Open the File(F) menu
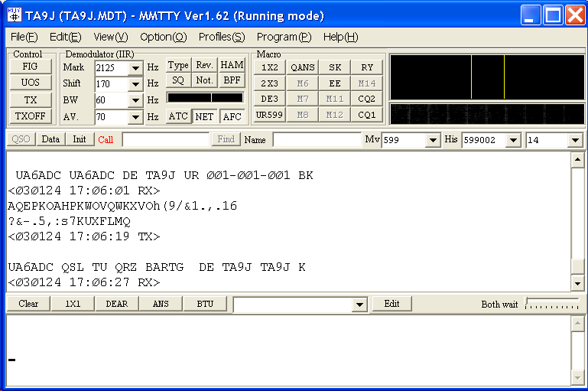Image resolution: width=588 pixels, height=391 pixels. pyautogui.click(x=24, y=37)
